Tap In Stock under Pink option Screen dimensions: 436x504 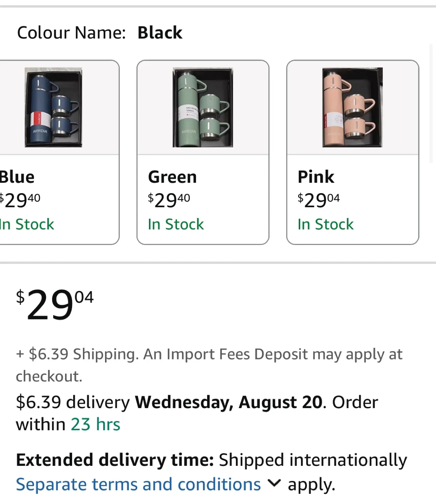pos(325,224)
